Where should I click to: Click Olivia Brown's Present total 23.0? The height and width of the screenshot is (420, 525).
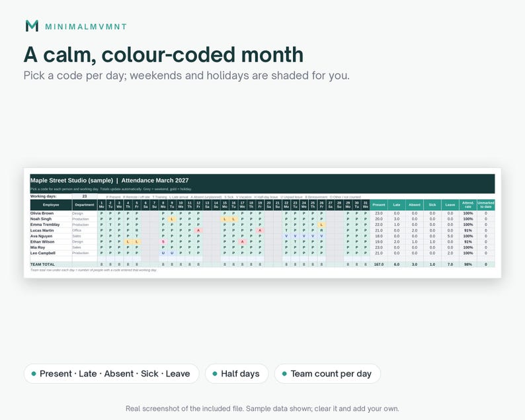(379, 214)
